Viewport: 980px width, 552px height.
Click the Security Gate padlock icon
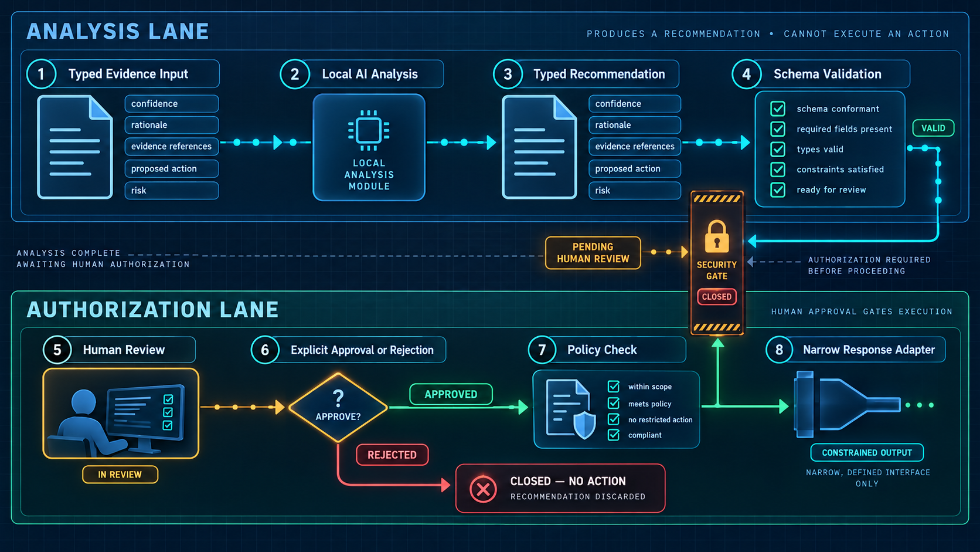pos(716,236)
